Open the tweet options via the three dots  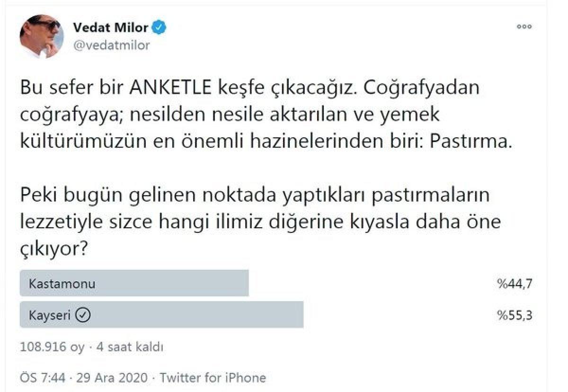coord(524,27)
